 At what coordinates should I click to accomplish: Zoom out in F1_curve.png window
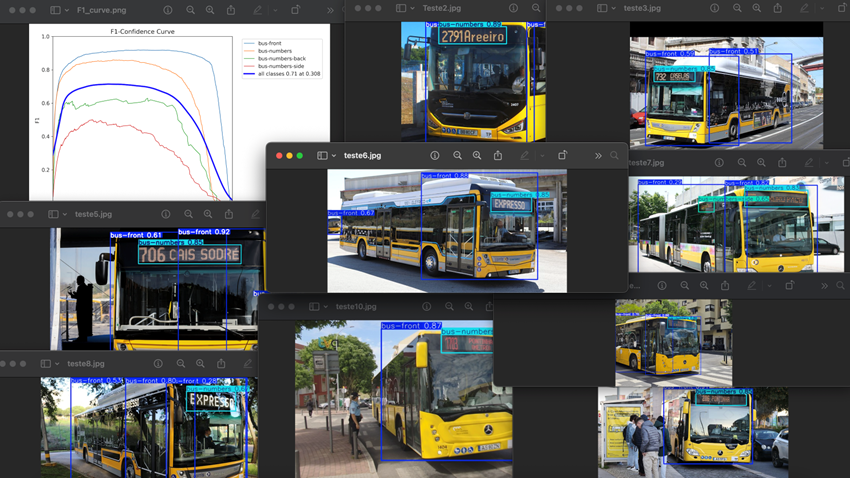point(190,10)
